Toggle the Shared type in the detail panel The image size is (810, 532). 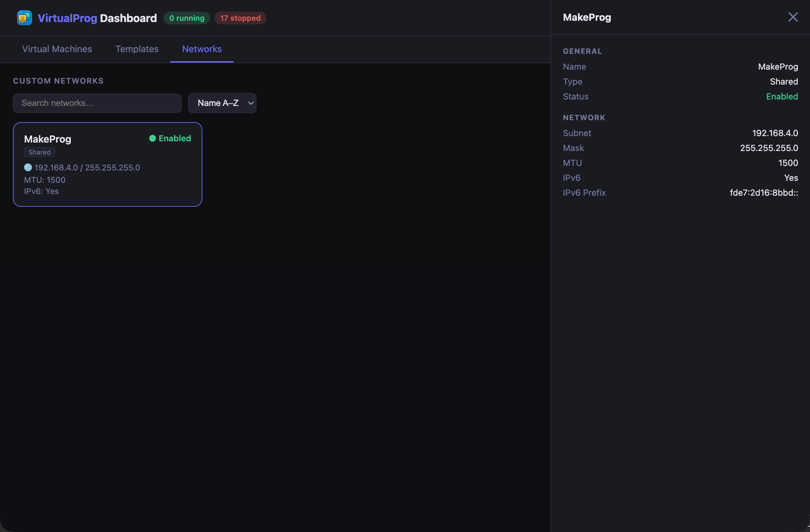[784, 81]
